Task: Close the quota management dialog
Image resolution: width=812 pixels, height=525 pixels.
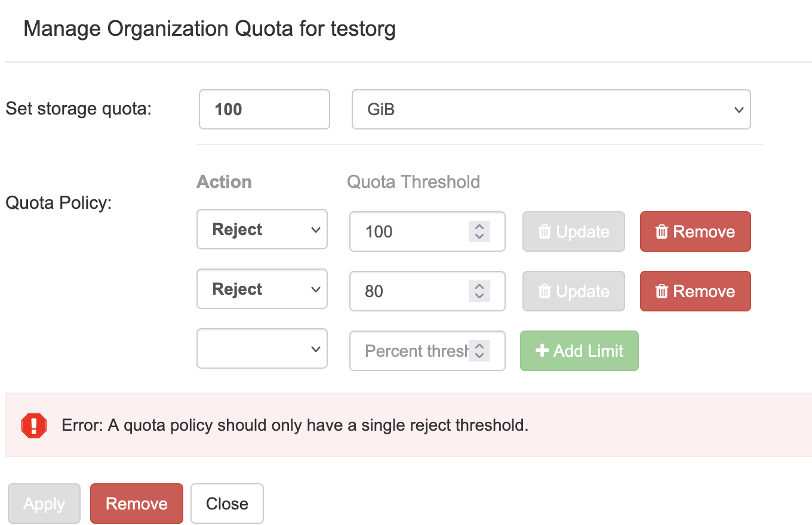Action: (227, 504)
